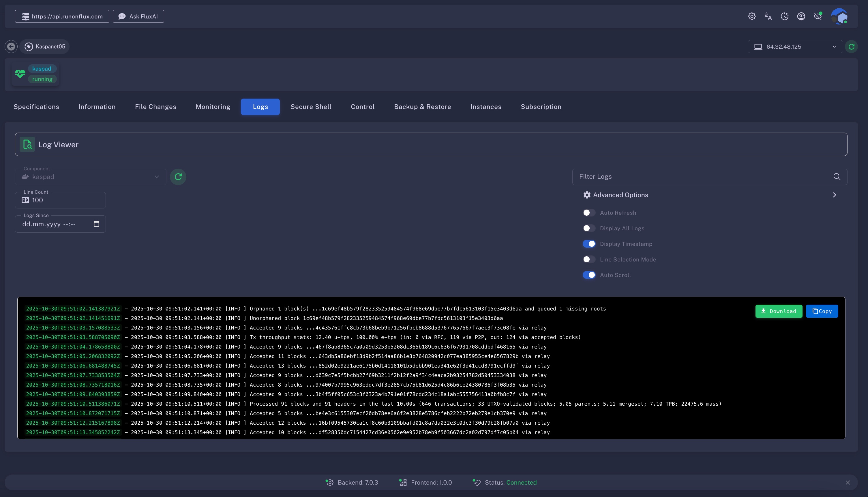The image size is (868, 497).
Task: Click the user avatar in the top right
Action: [x=839, y=16]
